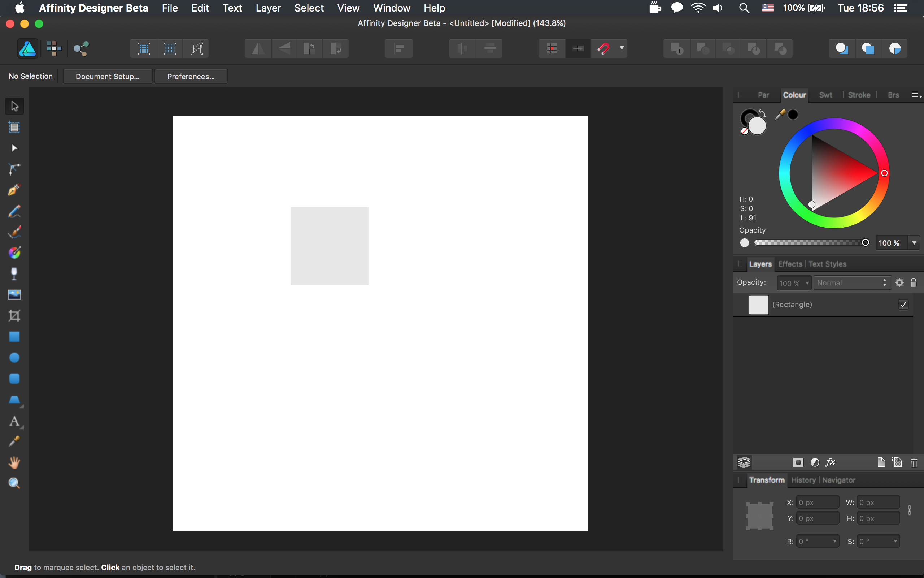Click the adjustment layer icon
The height and width of the screenshot is (578, 924).
coord(815,462)
